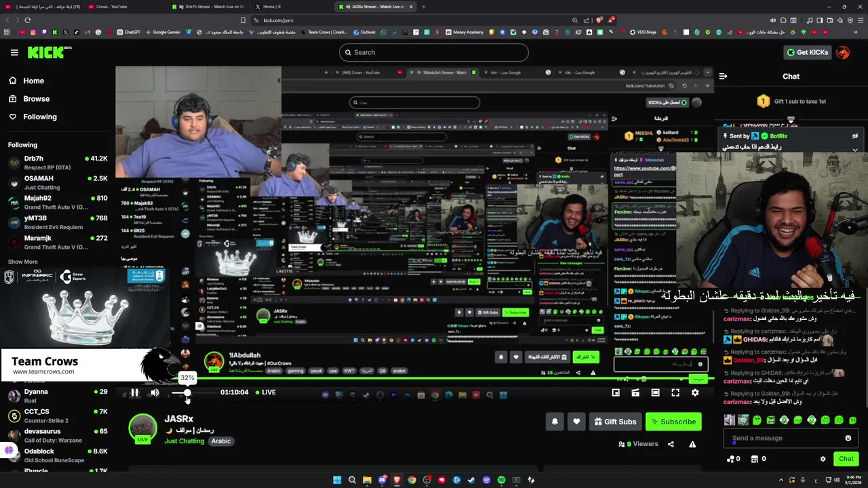Send message with Chat button
The height and width of the screenshot is (488, 868).
(x=846, y=459)
